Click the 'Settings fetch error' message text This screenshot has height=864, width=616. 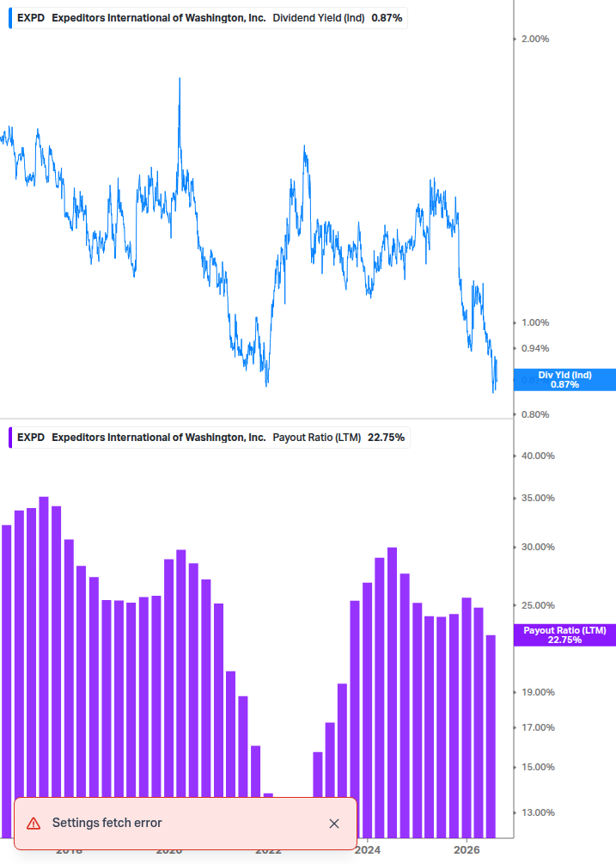(x=107, y=823)
